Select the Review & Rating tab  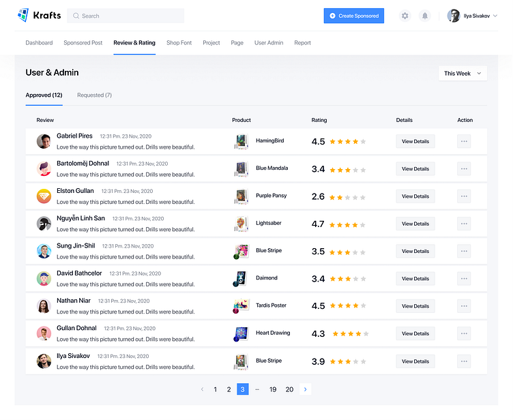pos(134,43)
